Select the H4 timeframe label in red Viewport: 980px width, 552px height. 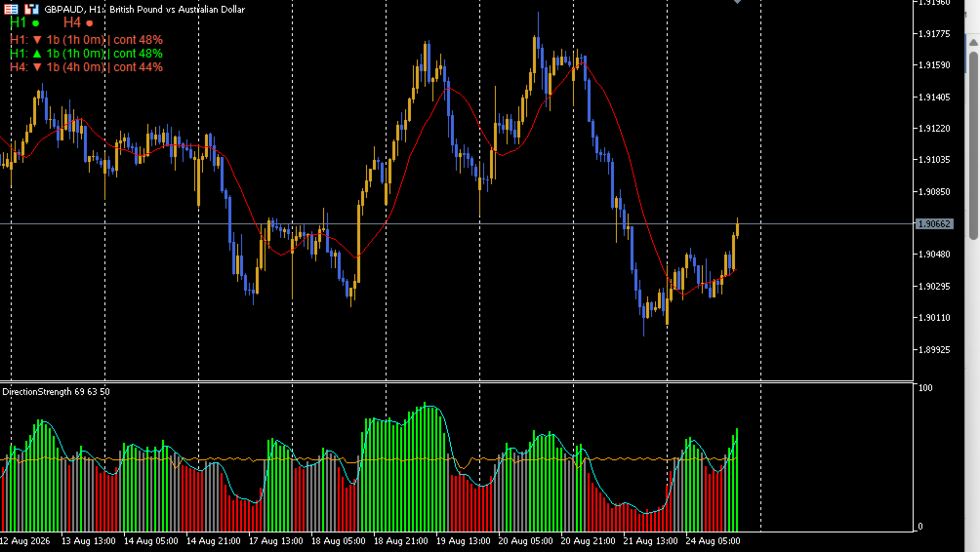click(72, 22)
